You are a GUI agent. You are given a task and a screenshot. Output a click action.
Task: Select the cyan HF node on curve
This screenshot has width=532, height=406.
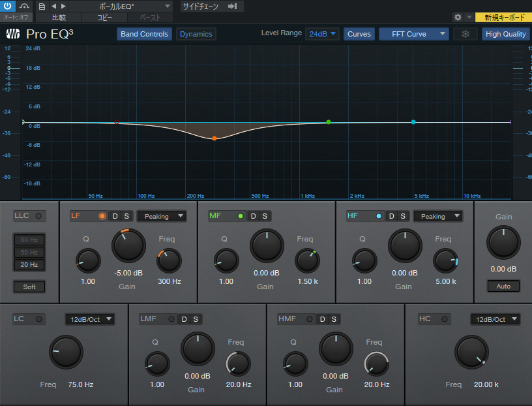pyautogui.click(x=413, y=122)
